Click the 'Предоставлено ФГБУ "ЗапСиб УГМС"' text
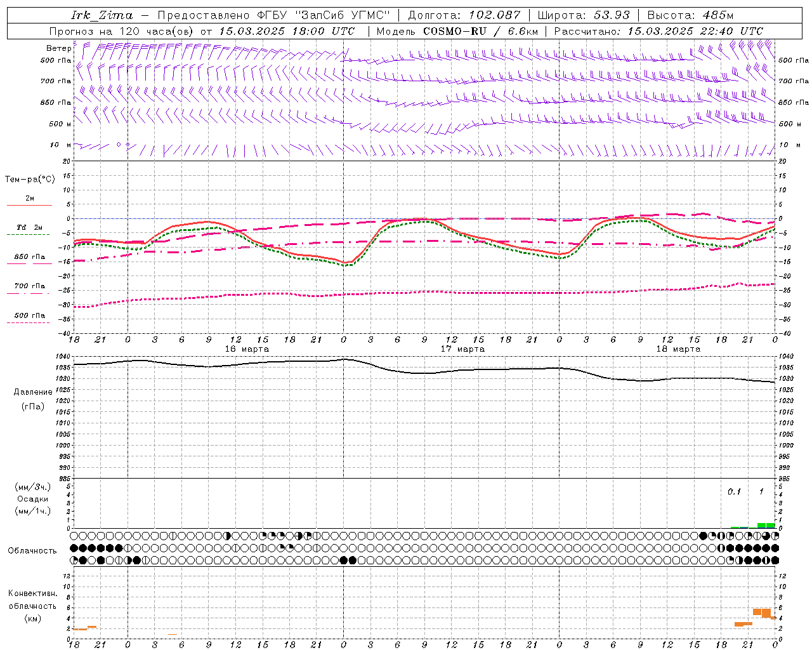812x650 pixels. pos(273,15)
